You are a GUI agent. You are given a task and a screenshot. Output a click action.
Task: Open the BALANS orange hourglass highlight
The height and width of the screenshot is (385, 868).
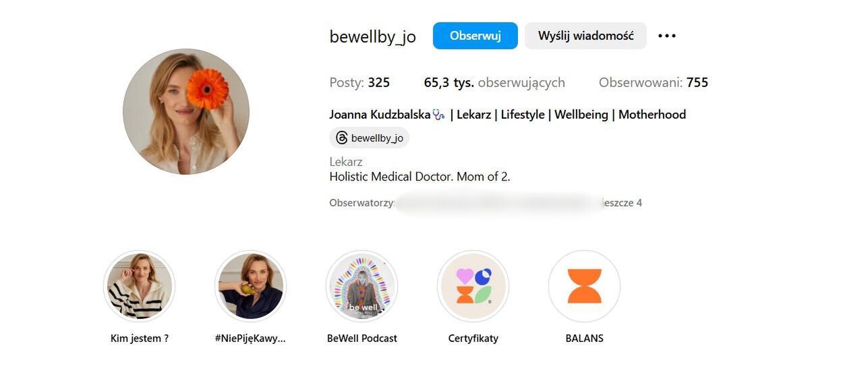(585, 287)
